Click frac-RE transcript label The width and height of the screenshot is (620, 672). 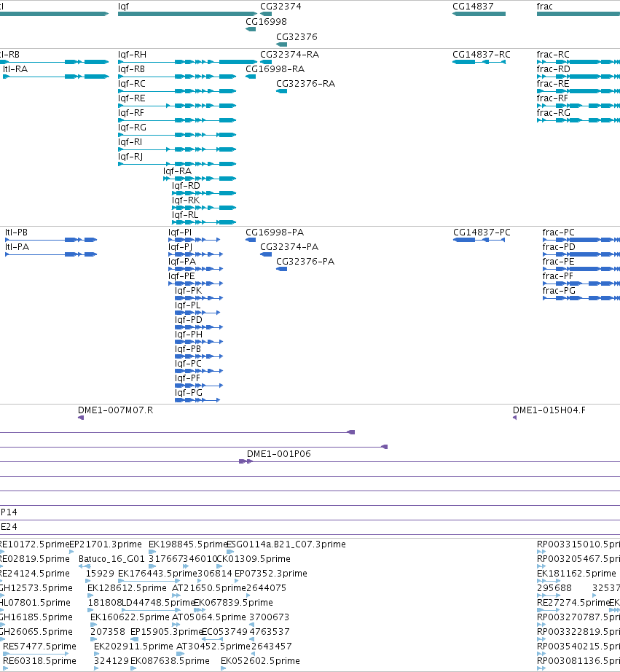click(553, 84)
